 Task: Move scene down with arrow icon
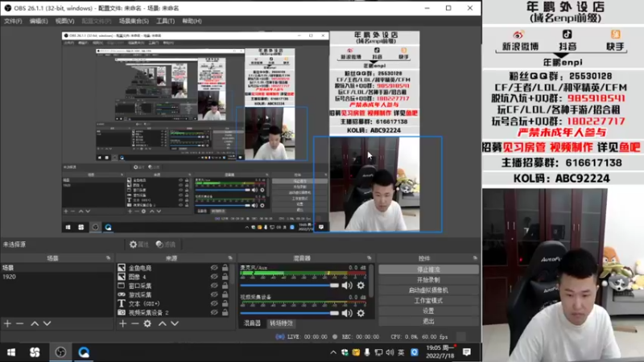tap(47, 323)
